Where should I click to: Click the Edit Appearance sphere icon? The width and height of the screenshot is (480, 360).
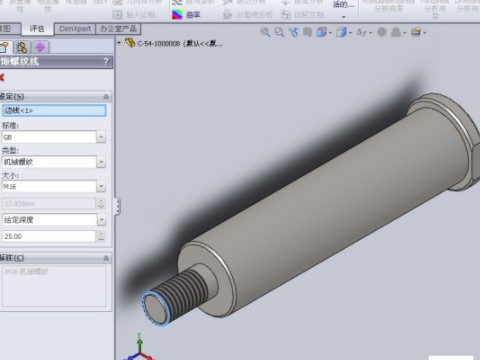coord(382,32)
